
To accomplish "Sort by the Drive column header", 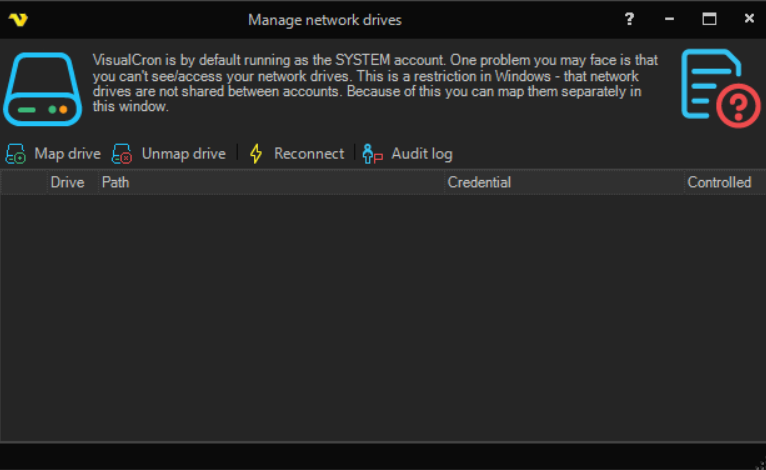I will point(67,183).
